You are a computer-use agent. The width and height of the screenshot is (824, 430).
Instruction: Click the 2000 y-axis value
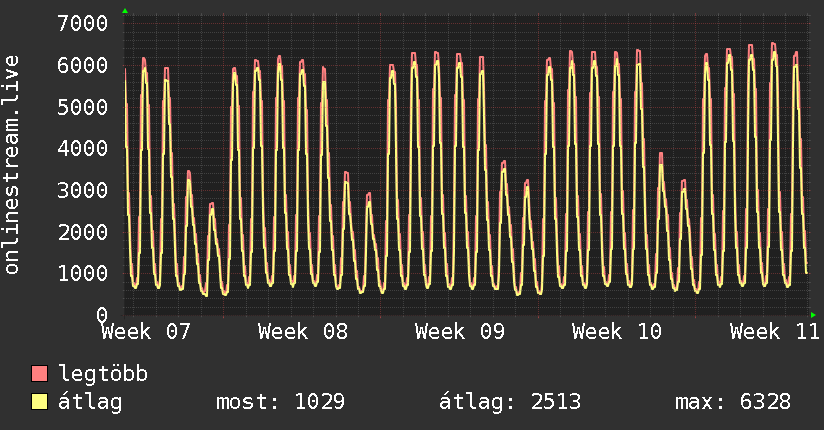point(83,232)
